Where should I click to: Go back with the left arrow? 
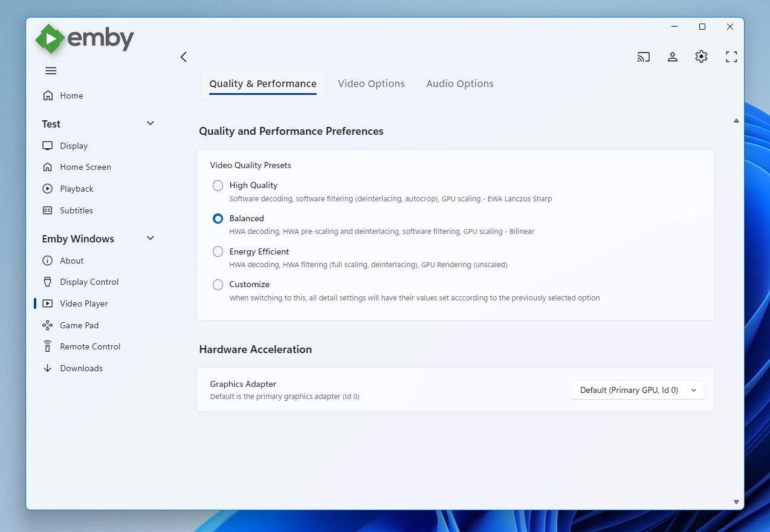[184, 57]
